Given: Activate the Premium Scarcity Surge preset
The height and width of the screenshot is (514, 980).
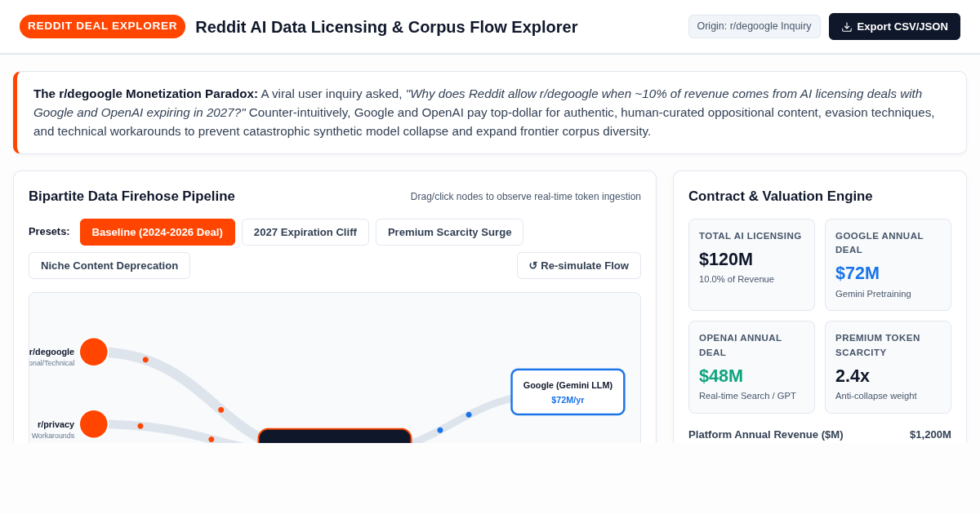Looking at the screenshot, I should [x=449, y=232].
